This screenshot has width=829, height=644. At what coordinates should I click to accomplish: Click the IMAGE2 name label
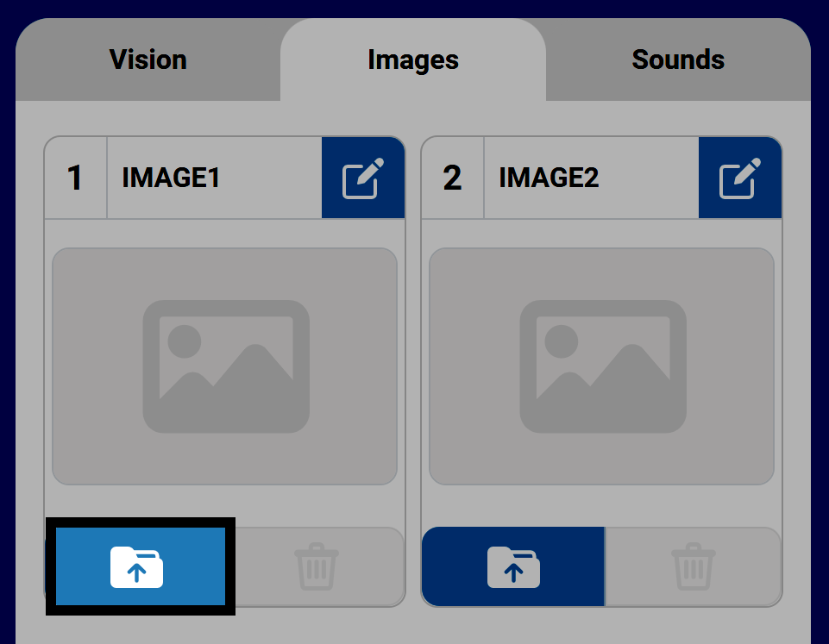tap(549, 178)
